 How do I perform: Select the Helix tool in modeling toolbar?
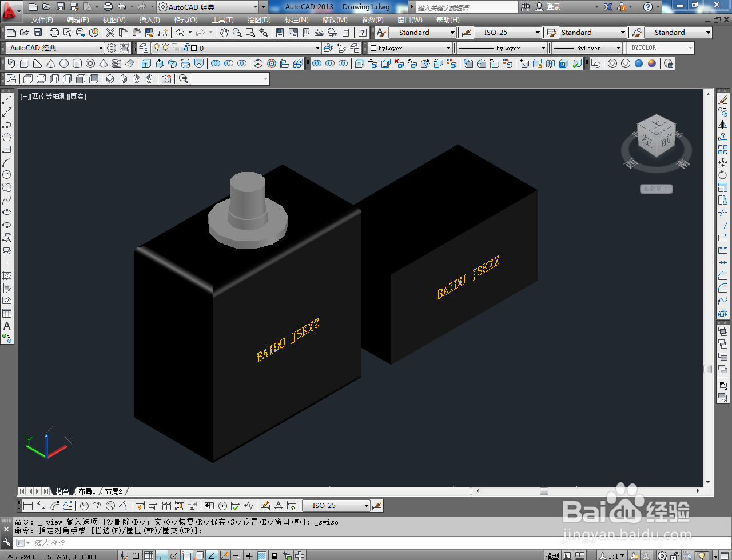click(x=117, y=63)
